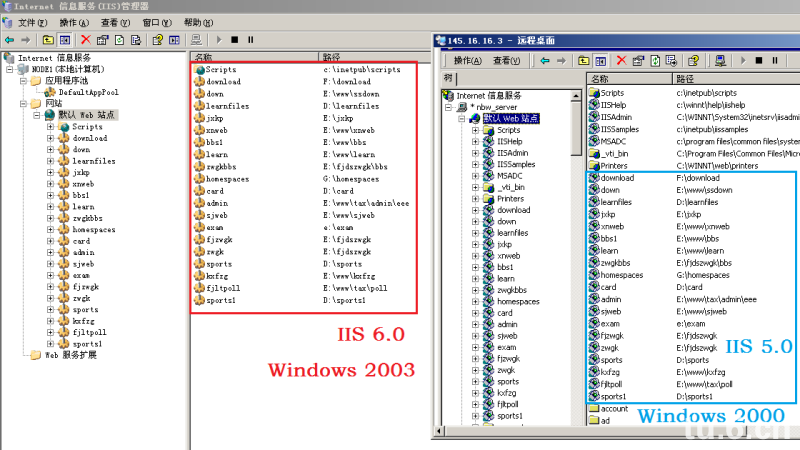The image size is (800, 450).
Task: Toggle console tree icon in IIS 6.0 toolbar
Action: pos(65,40)
